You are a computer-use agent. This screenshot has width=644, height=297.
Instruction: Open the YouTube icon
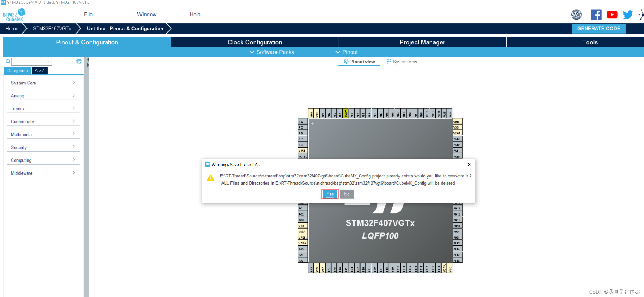click(x=612, y=15)
